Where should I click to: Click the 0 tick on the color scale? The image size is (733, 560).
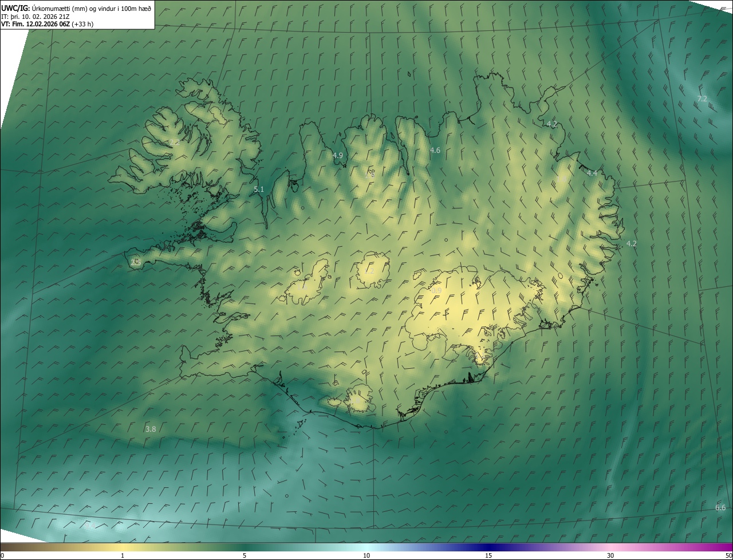pyautogui.click(x=2, y=555)
